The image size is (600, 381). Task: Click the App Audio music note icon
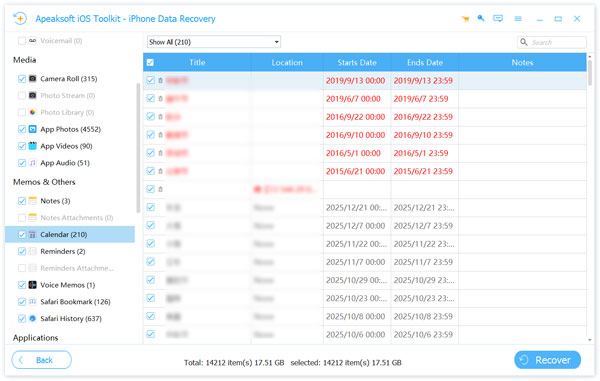[x=33, y=163]
